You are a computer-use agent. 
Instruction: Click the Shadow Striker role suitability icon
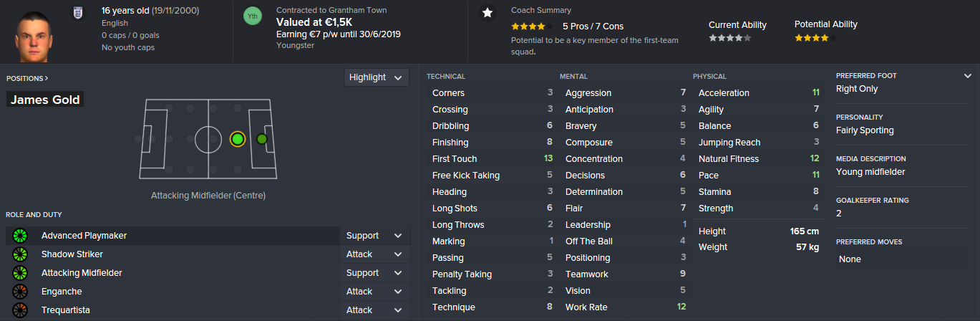pyautogui.click(x=19, y=254)
